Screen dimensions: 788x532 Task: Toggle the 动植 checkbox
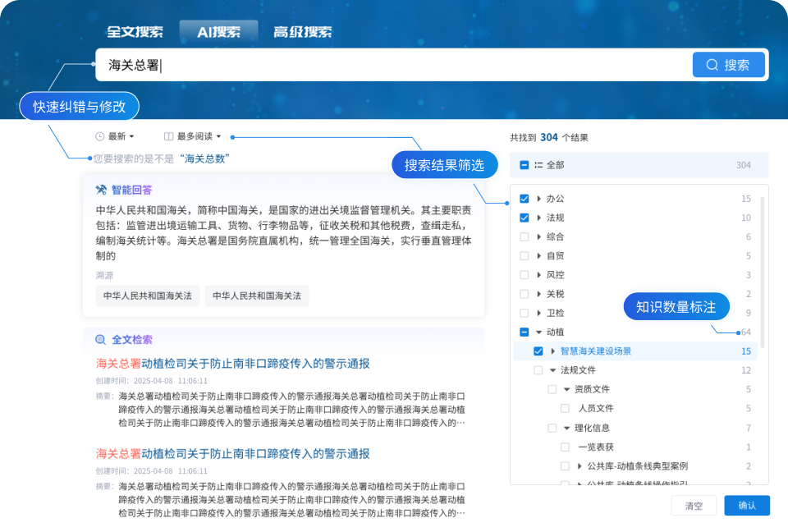[525, 332]
